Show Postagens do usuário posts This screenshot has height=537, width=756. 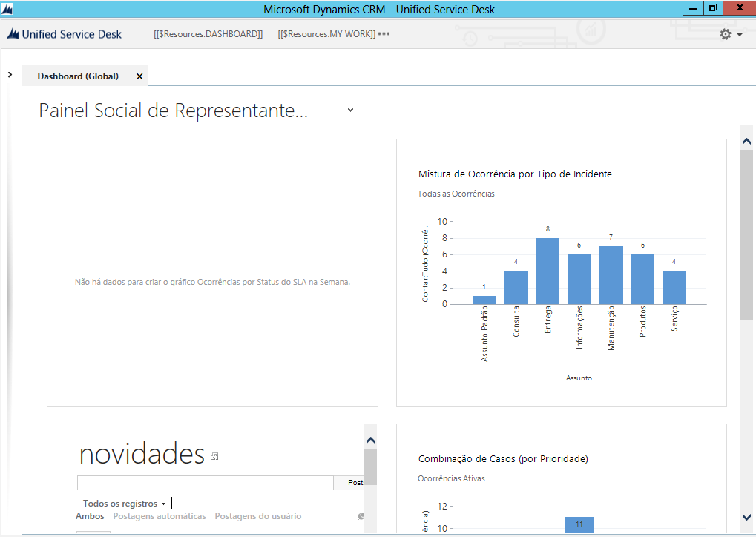point(257,516)
